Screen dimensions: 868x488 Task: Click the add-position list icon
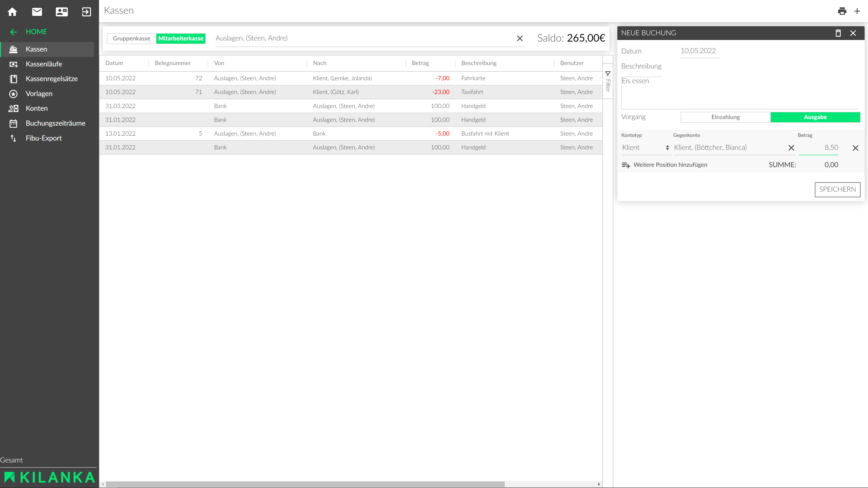[x=626, y=165]
